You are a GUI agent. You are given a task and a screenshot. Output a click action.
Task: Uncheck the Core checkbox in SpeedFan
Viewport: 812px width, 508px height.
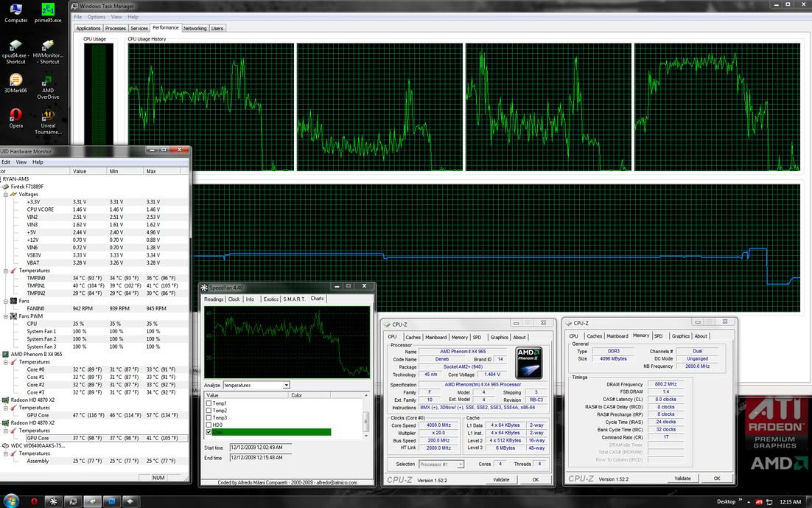point(209,432)
